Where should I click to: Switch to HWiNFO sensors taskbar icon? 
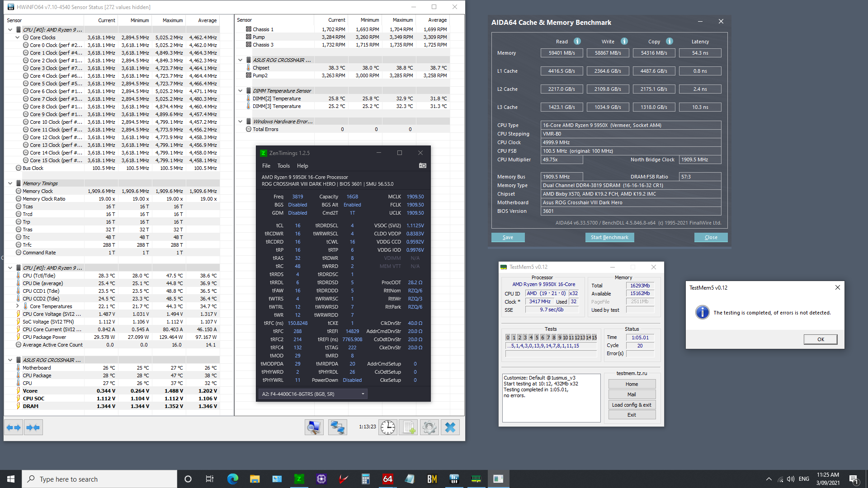coord(454,479)
